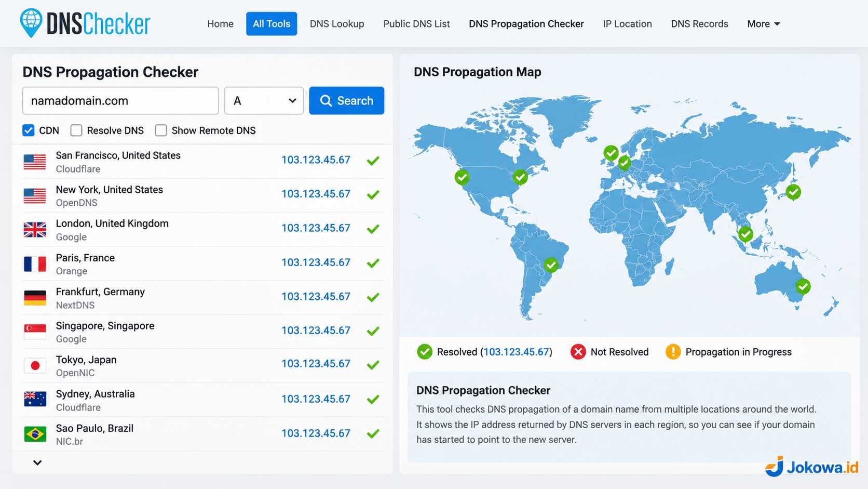Click the Resolved legend IP link
The width and height of the screenshot is (868, 489).
[x=516, y=352]
